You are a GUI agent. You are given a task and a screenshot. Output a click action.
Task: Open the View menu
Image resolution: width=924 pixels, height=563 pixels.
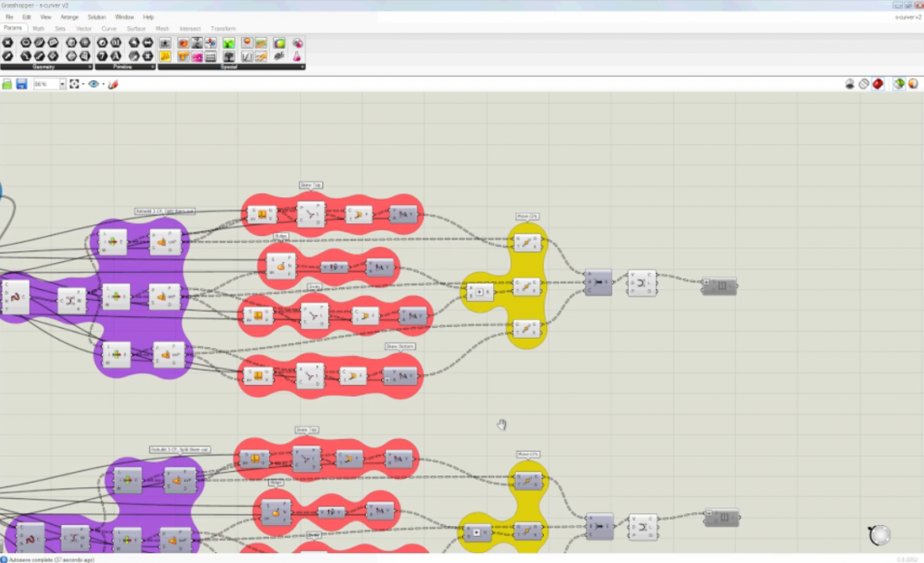click(45, 17)
